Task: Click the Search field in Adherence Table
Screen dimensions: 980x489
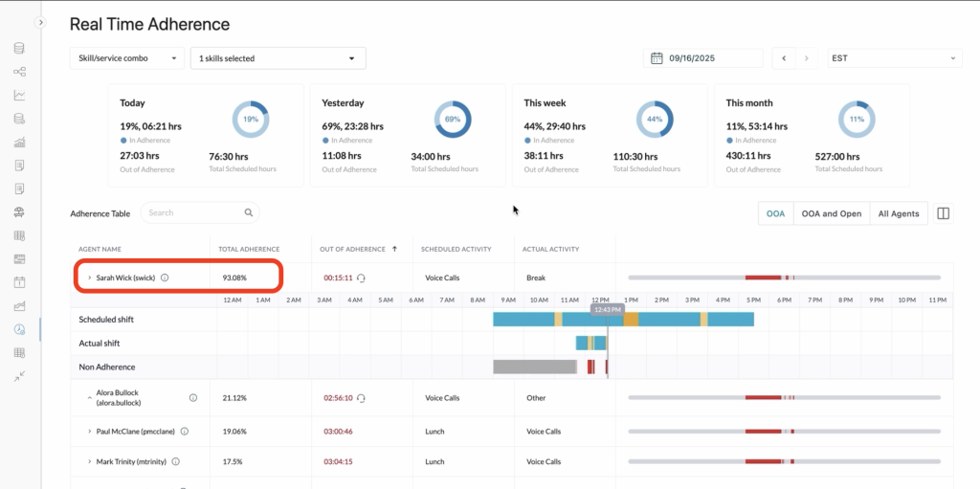Action: click(191, 213)
